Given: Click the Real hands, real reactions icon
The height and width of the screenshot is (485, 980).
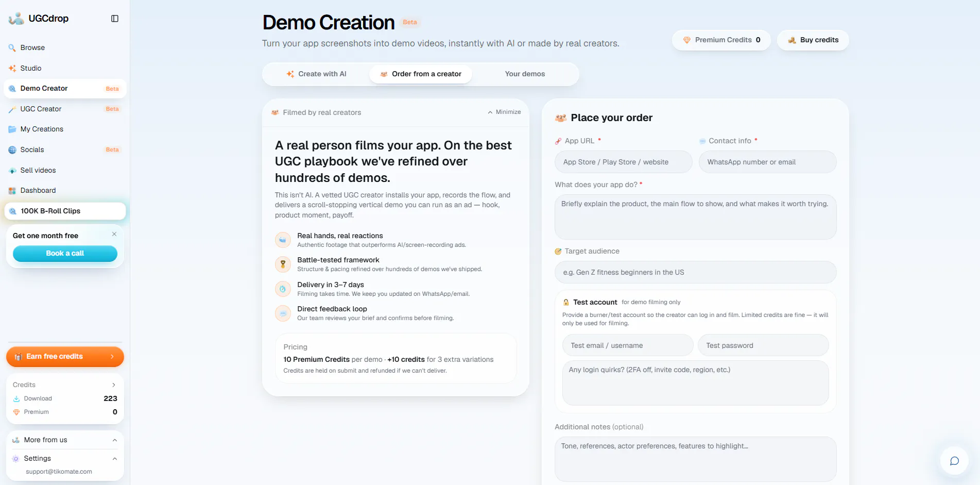Looking at the screenshot, I should pyautogui.click(x=283, y=240).
